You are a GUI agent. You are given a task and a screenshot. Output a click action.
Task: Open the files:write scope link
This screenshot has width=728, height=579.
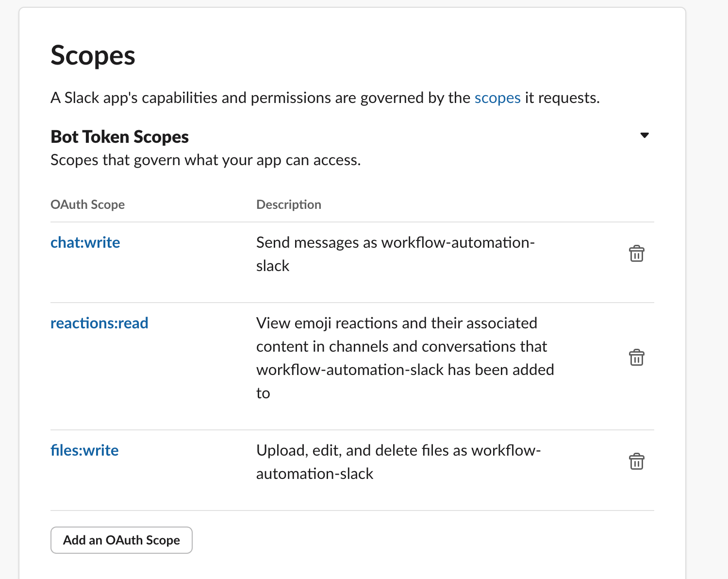84,450
